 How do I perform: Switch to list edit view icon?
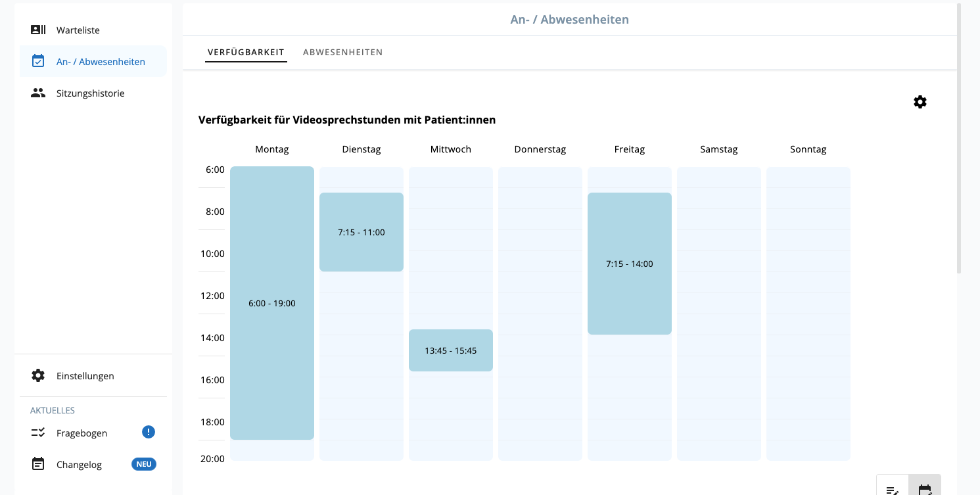[x=893, y=488]
